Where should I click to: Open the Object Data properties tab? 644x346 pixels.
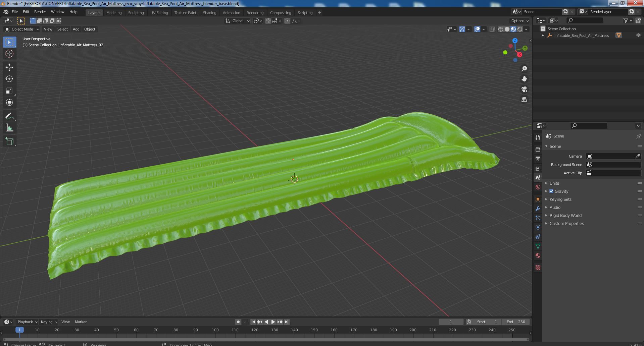click(538, 246)
